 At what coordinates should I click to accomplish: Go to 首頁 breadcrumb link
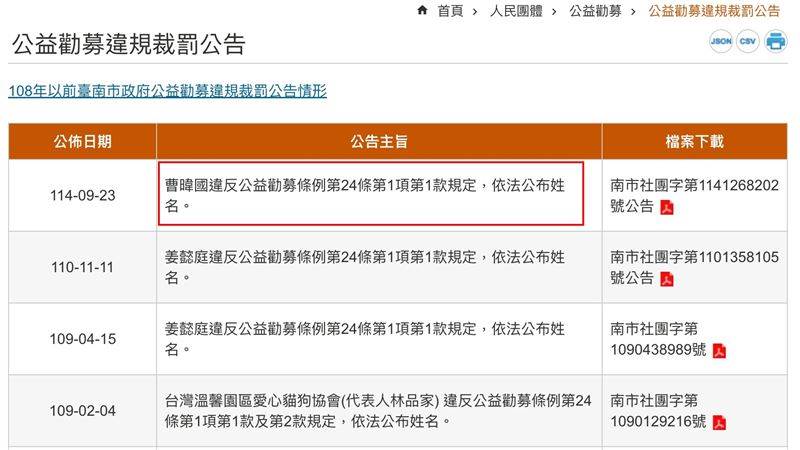450,11
